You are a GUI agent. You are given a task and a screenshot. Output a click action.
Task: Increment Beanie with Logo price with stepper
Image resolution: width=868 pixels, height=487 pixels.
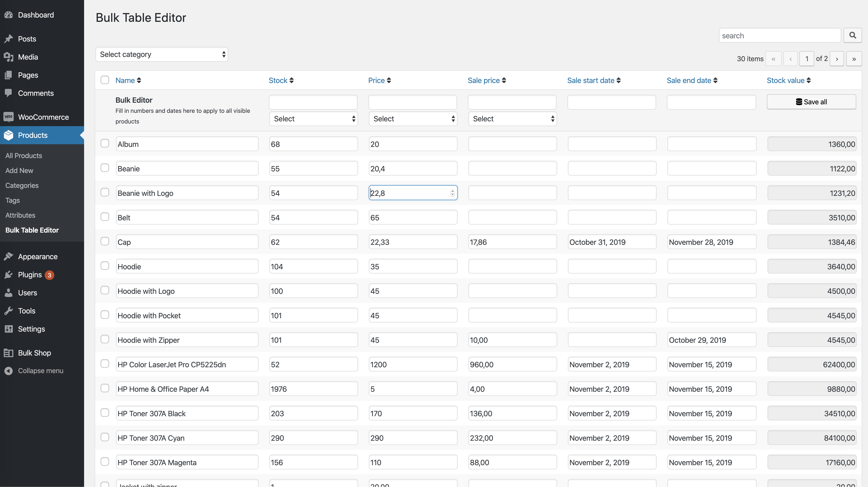click(453, 191)
